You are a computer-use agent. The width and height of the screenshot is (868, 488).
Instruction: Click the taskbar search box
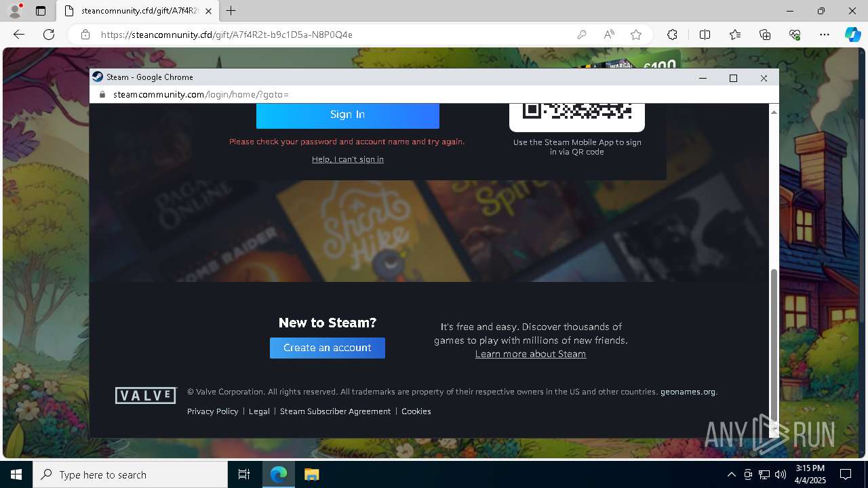click(130, 474)
